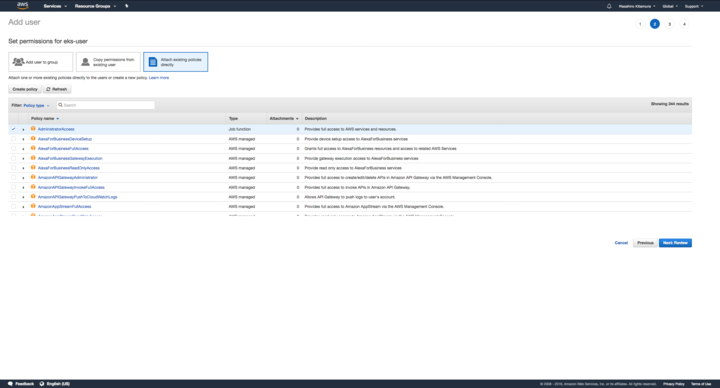Screen dimensions: 720x388
Task: Click the pin shortcut icon in top bar
Action: (x=127, y=6)
